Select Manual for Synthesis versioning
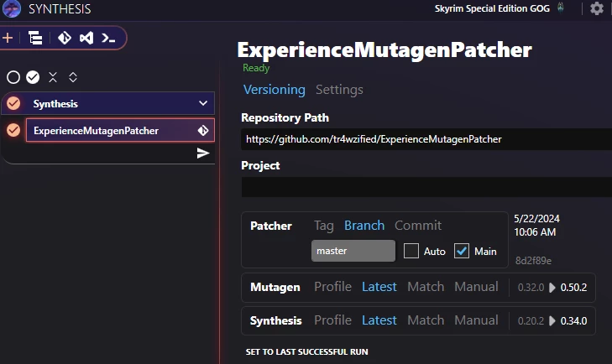 [476, 320]
